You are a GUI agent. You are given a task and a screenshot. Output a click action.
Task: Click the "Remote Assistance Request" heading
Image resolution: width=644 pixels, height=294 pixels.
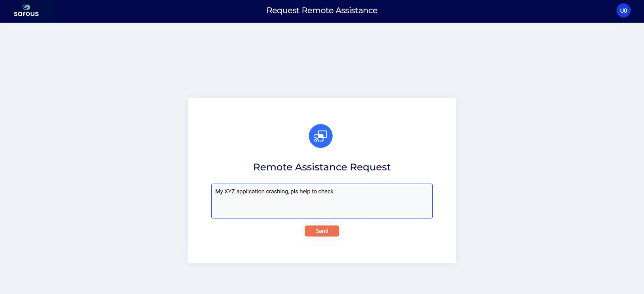322,167
